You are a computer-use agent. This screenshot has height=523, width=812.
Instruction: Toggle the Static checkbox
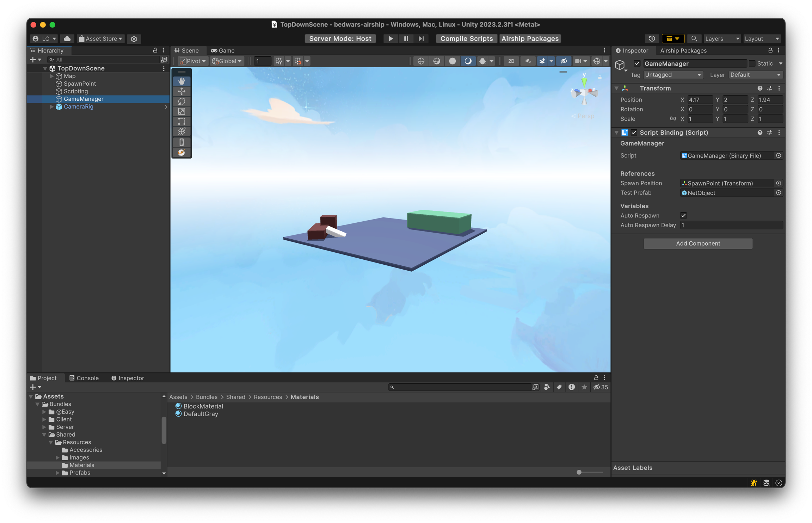point(752,63)
